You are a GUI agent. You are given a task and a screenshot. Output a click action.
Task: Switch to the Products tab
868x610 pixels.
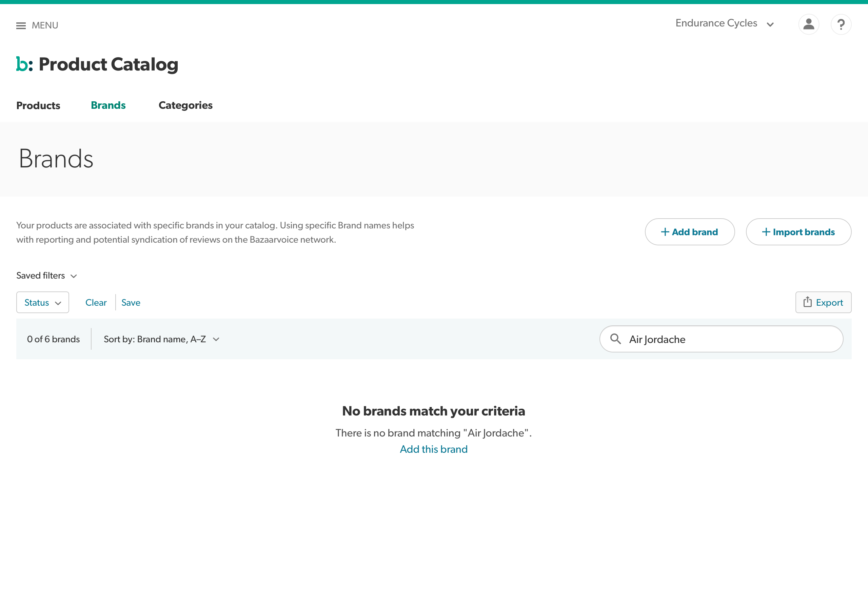38,105
